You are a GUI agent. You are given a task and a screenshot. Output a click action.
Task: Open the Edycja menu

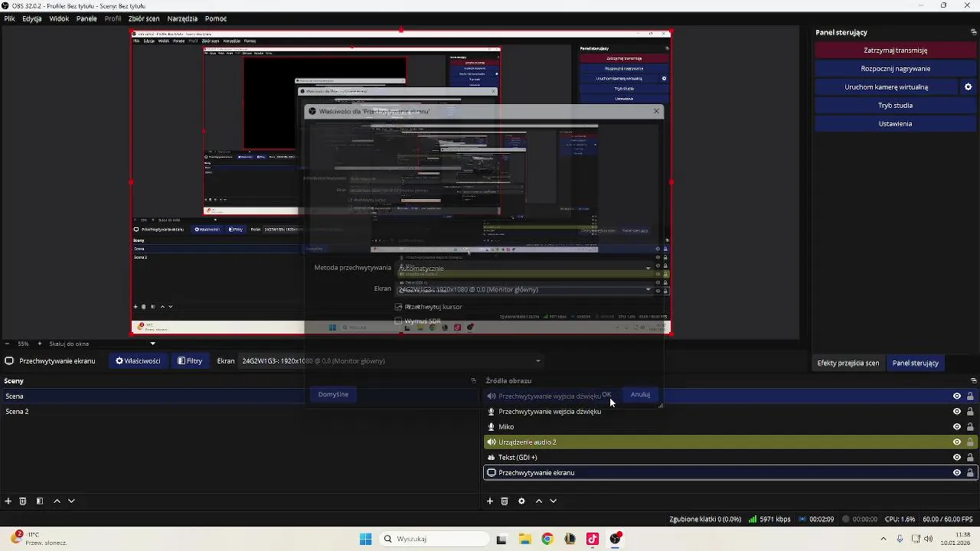(x=32, y=18)
